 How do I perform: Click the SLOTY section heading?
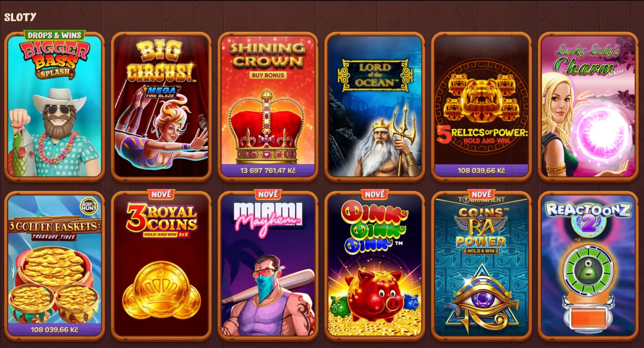click(20, 17)
